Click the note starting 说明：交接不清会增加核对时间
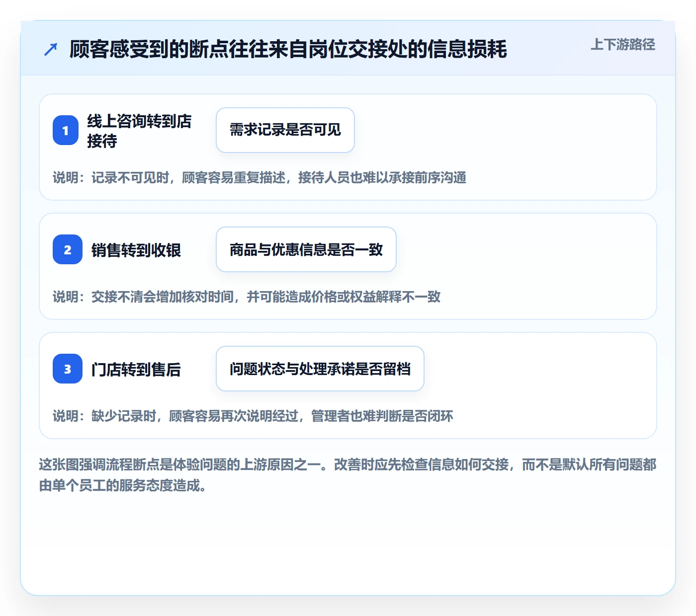This screenshot has height=616, width=696. click(247, 297)
